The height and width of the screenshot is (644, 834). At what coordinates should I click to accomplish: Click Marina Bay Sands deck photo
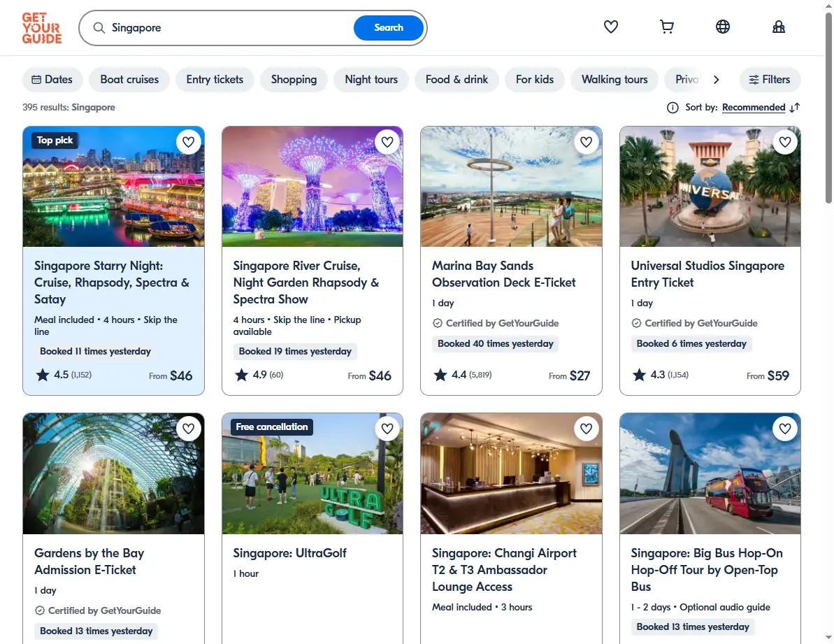511,187
